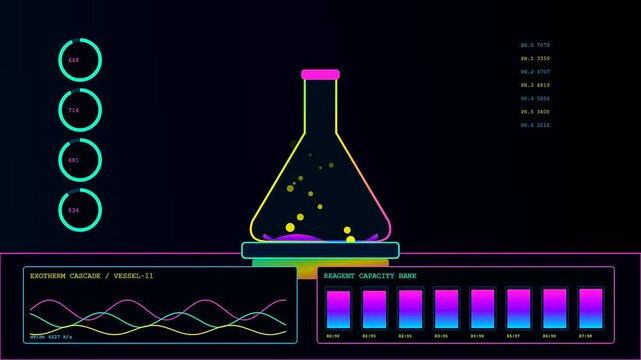
Task: Click the REAGENT CAPACITY BANK title
Action: point(370,276)
